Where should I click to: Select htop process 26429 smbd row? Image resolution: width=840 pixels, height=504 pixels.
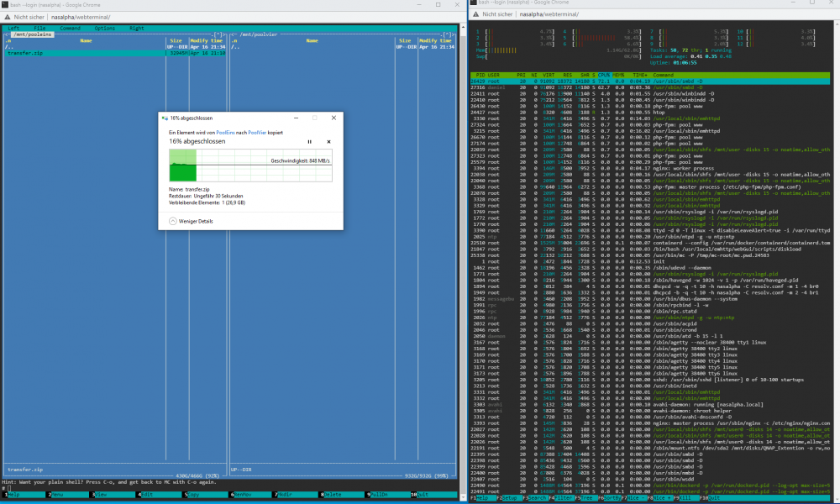point(650,81)
